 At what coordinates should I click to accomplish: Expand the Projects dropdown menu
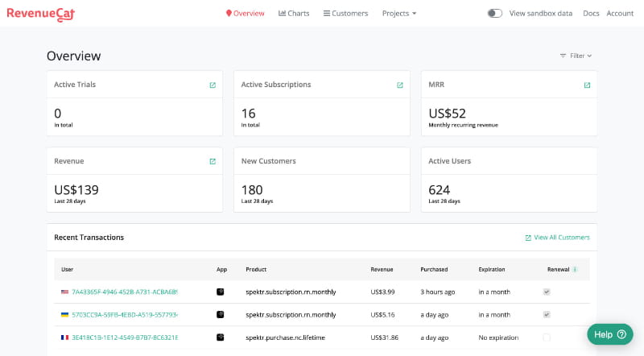point(399,13)
